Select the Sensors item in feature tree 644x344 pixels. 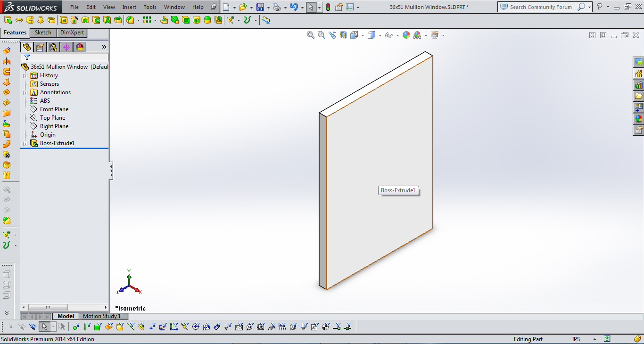50,84
